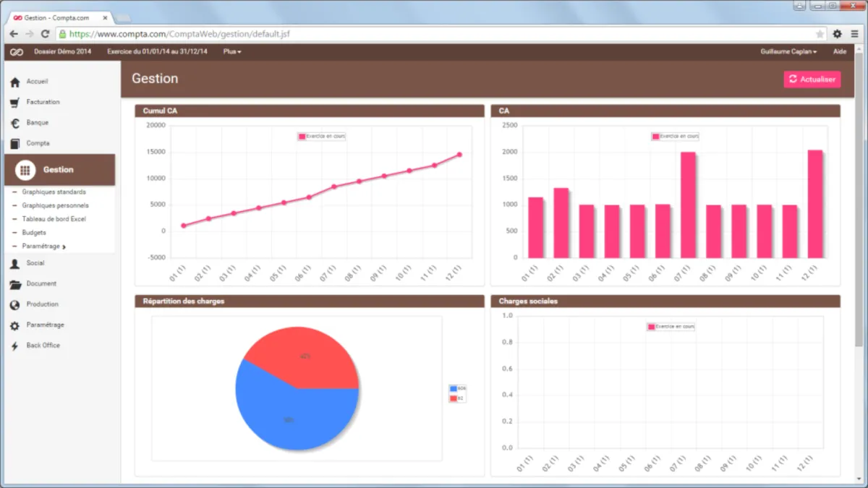Click the Facturation cart icon
868x488 pixels.
tap(14, 103)
